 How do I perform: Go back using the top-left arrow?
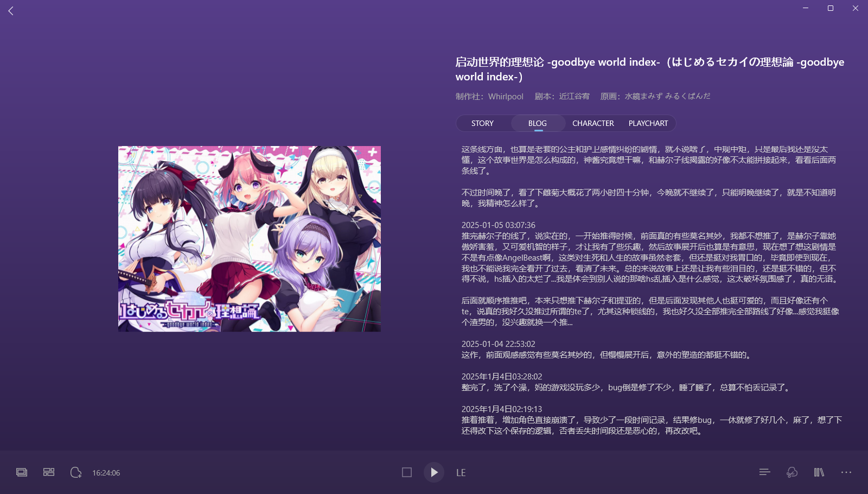point(11,10)
